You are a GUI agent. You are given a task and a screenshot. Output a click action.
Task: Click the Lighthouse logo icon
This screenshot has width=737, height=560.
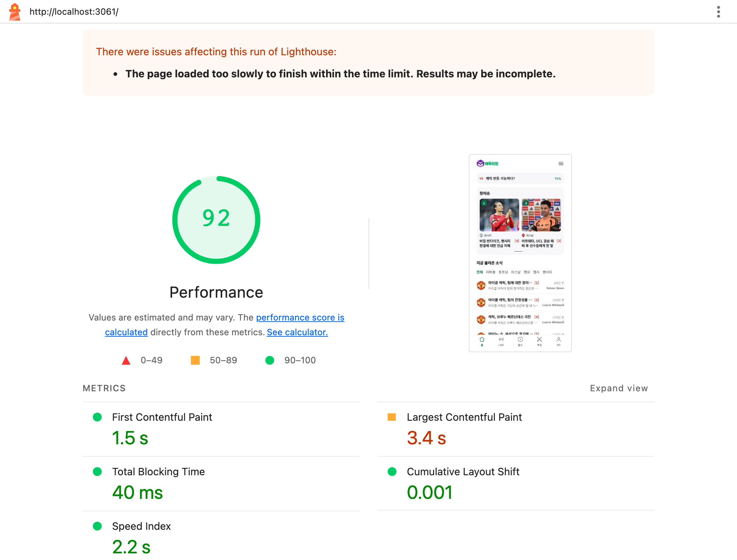pos(15,12)
